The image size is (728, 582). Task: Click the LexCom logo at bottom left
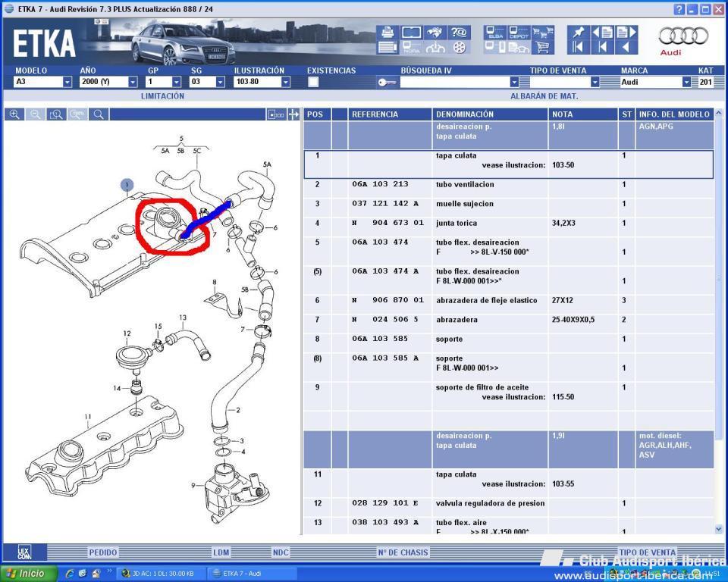click(x=24, y=552)
